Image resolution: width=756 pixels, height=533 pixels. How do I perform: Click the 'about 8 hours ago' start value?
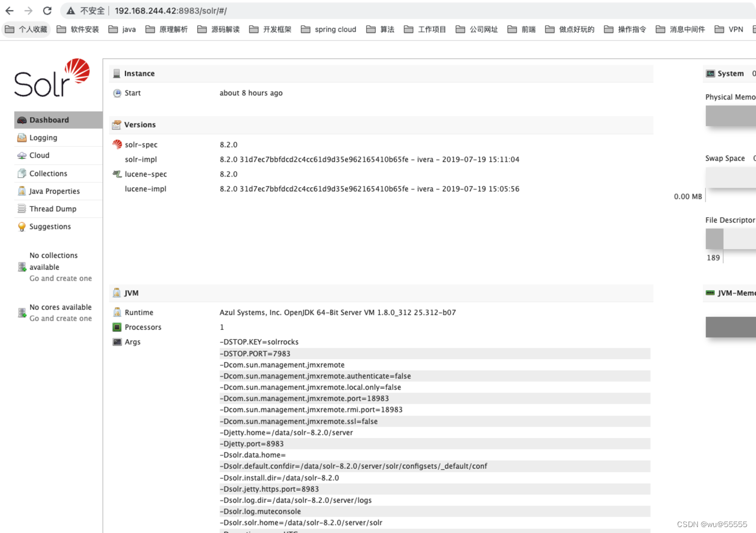coord(251,93)
